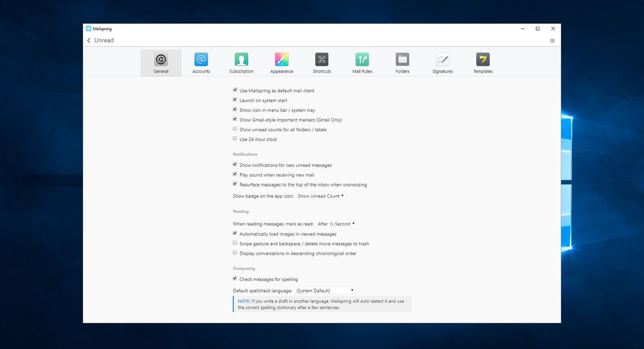Click the back arrow next to Unread
Image resolution: width=644 pixels, height=349 pixels.
coord(89,40)
